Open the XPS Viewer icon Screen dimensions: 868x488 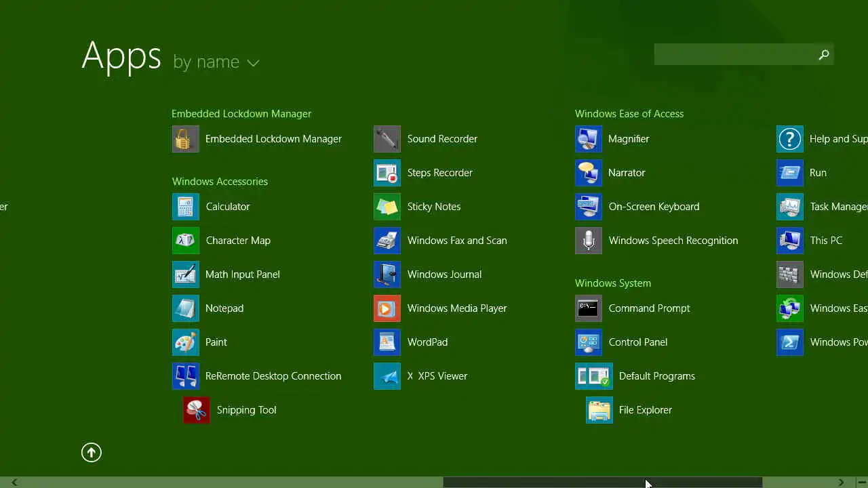click(x=387, y=376)
